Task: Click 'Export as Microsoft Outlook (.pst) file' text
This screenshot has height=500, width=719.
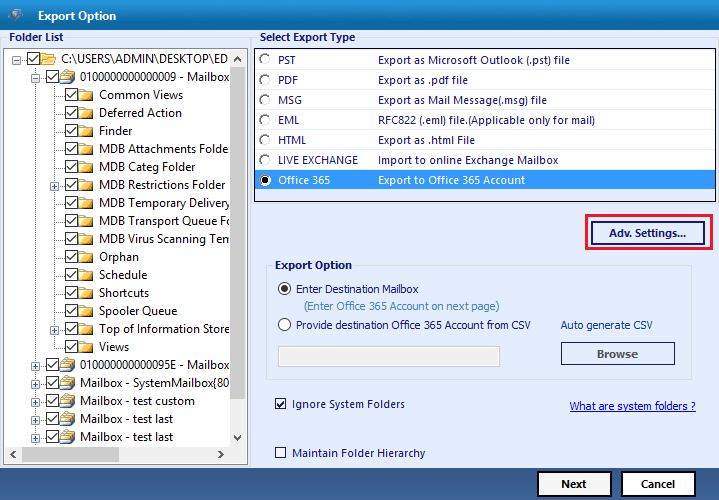Action: (x=474, y=60)
